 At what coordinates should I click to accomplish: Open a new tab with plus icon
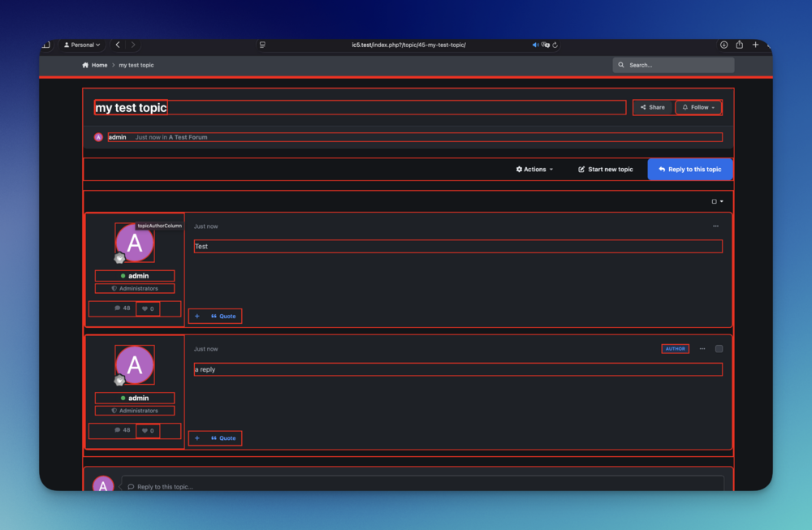[755, 45]
